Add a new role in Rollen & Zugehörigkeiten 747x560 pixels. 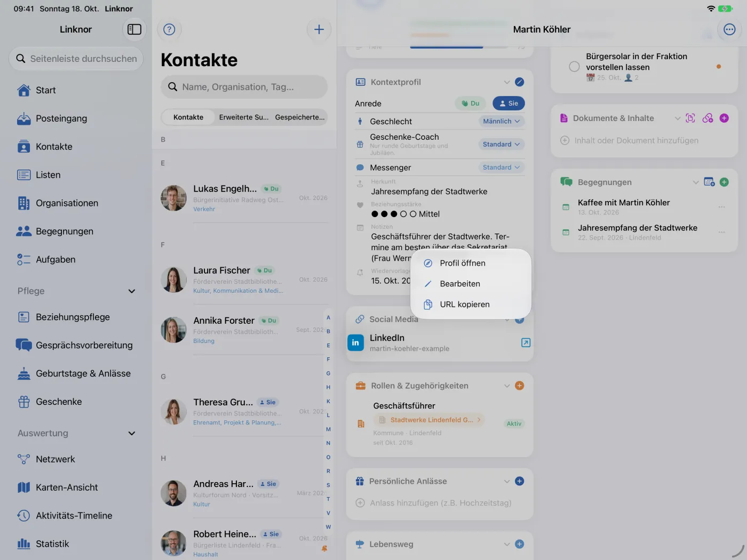520,386
